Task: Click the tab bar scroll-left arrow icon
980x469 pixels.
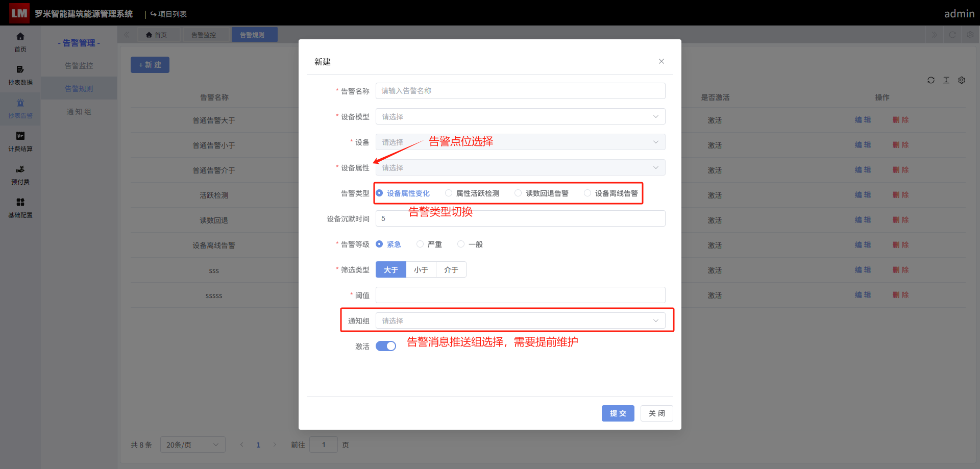Action: [x=127, y=35]
